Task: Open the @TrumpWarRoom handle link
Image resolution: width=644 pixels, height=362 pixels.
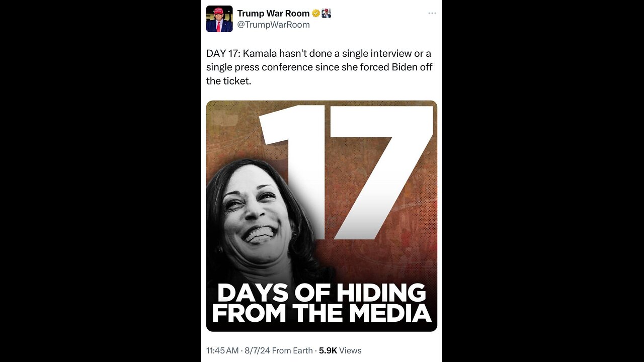Action: pyautogui.click(x=273, y=25)
